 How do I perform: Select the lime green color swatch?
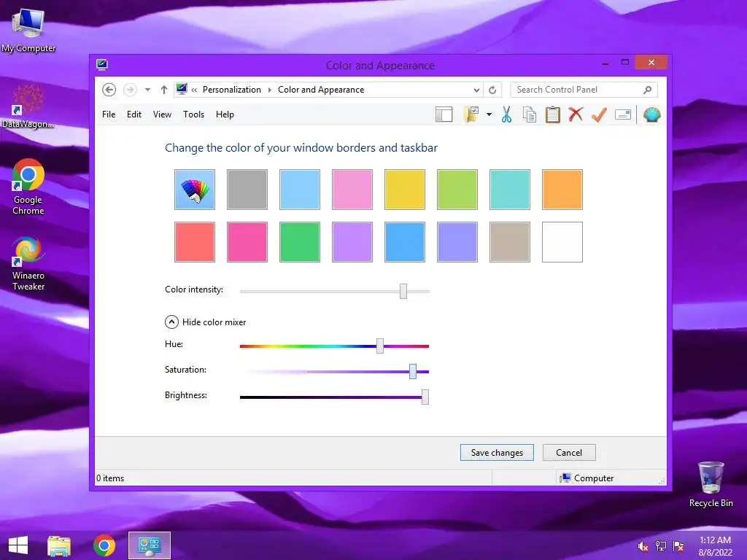457,190
